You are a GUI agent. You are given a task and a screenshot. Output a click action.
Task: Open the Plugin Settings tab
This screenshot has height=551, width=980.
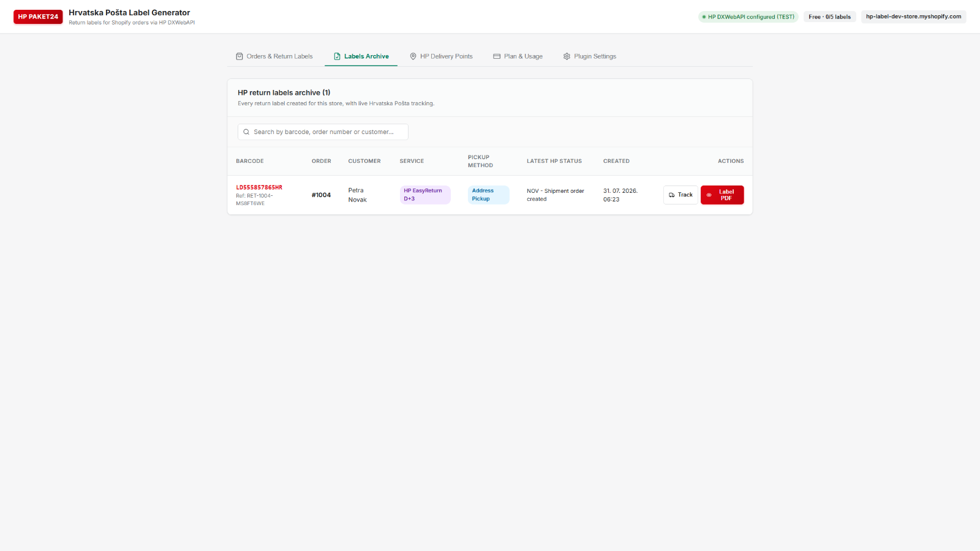[590, 56]
